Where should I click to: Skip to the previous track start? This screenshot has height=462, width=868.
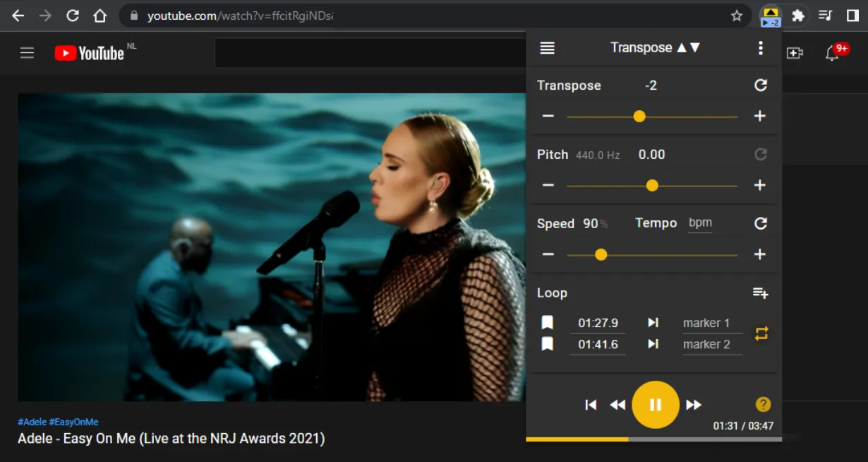pyautogui.click(x=591, y=404)
